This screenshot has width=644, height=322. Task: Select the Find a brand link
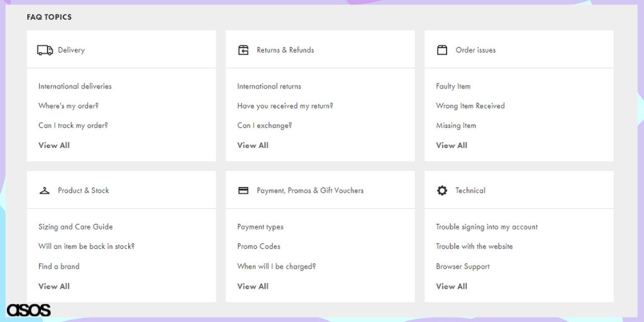[58, 266]
